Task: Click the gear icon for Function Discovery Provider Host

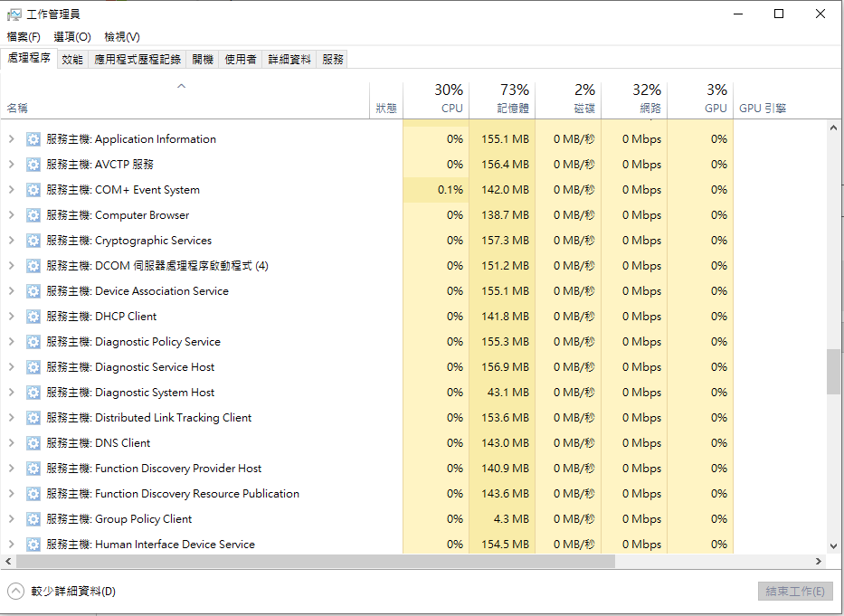Action: (x=33, y=469)
